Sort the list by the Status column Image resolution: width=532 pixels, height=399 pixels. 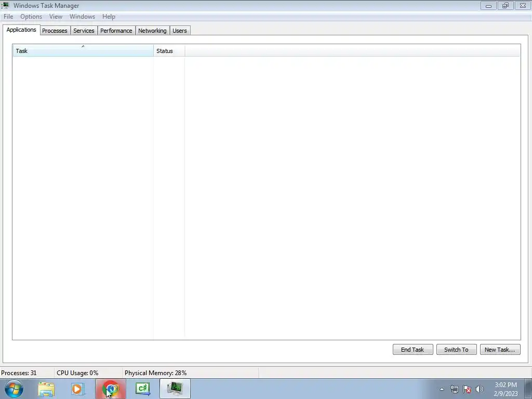click(169, 50)
